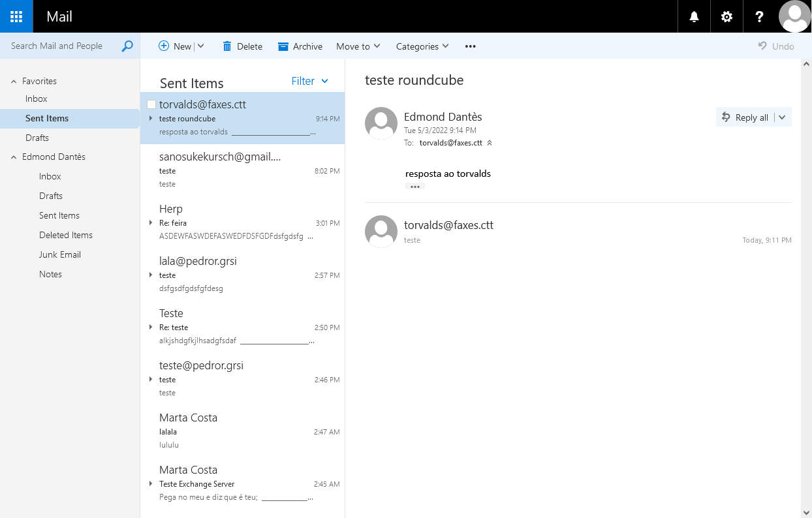Image resolution: width=812 pixels, height=518 pixels.
Task: Click the help question mark icon
Action: (x=759, y=16)
